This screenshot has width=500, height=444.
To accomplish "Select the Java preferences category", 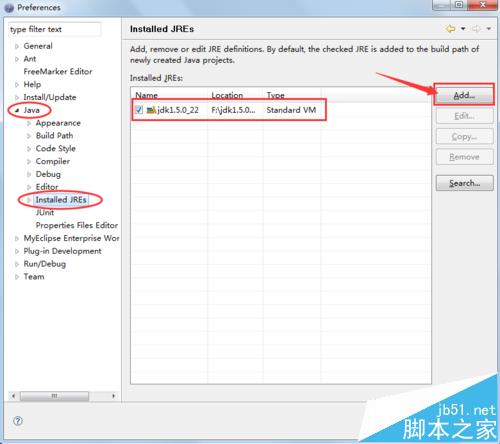I will click(x=31, y=110).
